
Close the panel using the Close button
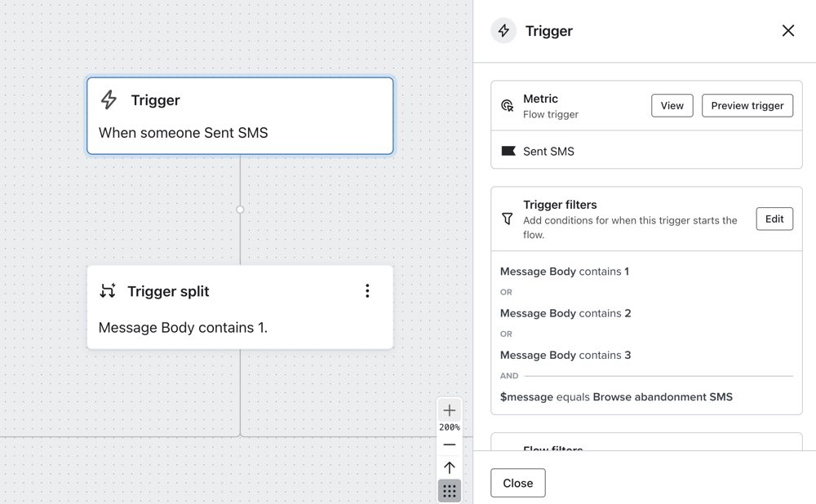pyautogui.click(x=518, y=483)
